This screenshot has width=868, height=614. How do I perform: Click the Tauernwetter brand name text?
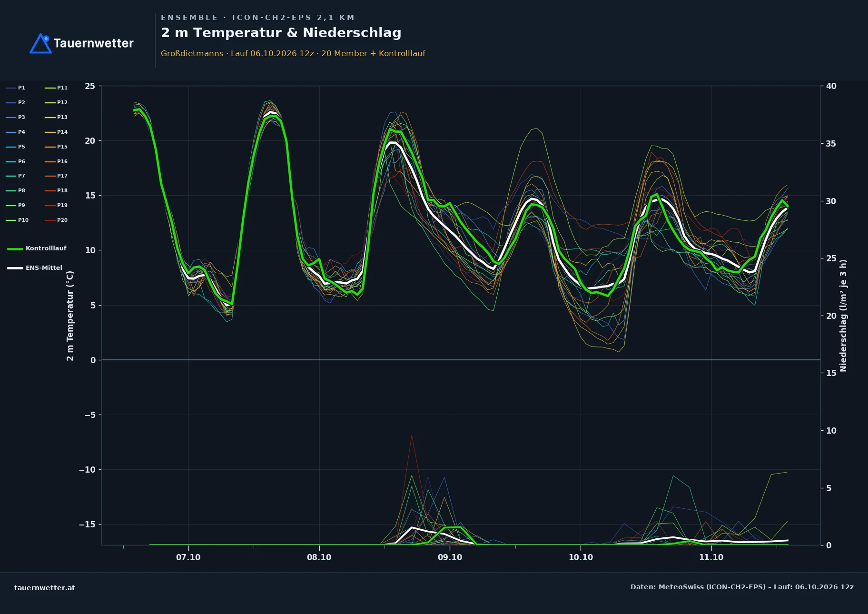click(x=93, y=43)
